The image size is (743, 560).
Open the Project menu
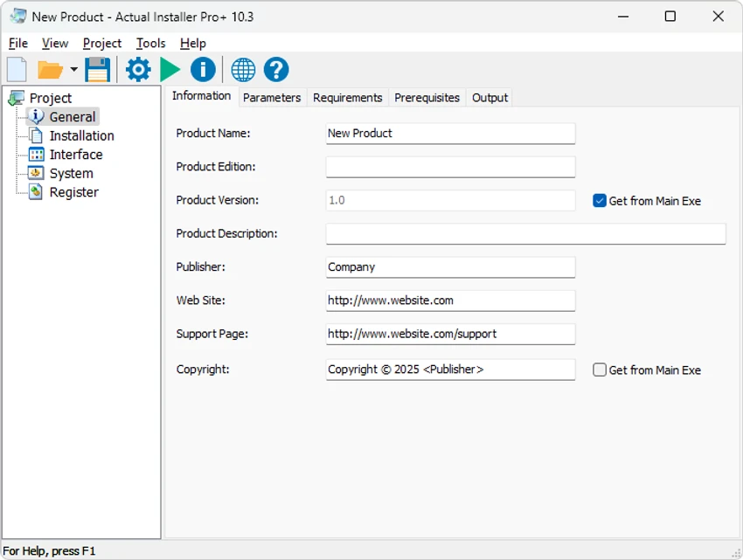pyautogui.click(x=102, y=44)
